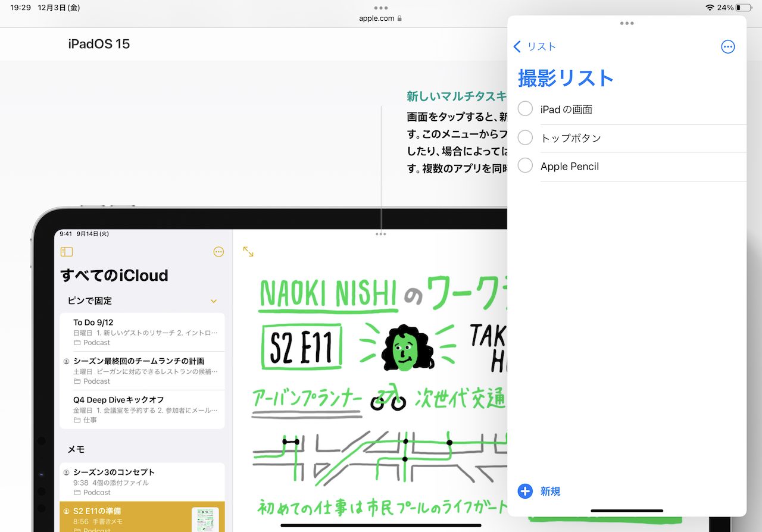Mark iPad の画面 reminder as complete
The width and height of the screenshot is (762, 532).
(525, 109)
